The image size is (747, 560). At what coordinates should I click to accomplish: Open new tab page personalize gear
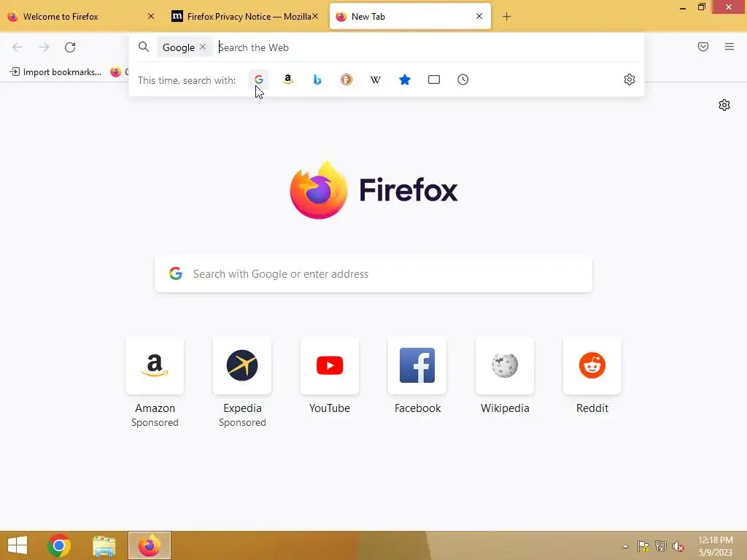tap(724, 105)
